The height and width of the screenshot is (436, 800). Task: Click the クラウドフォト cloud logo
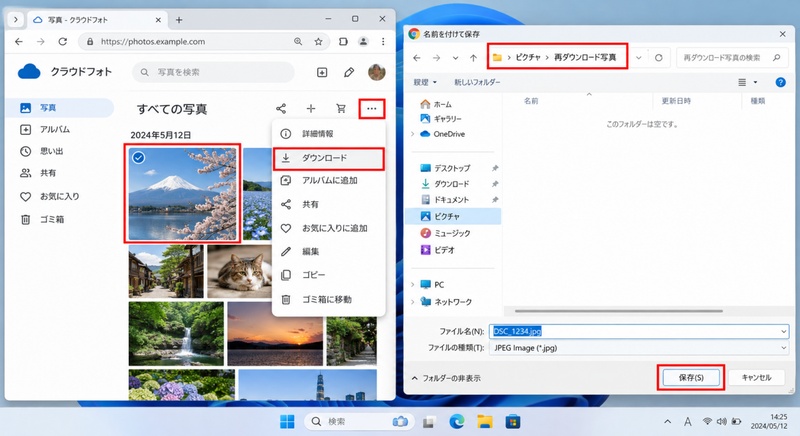(x=29, y=72)
